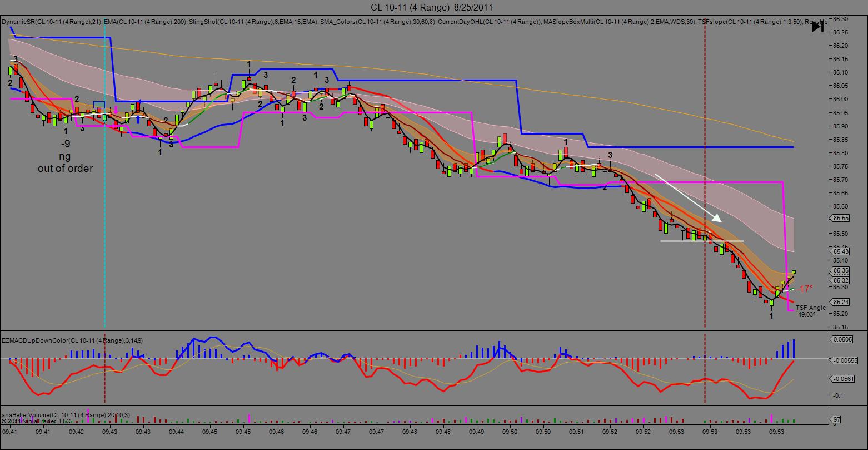The image size is (868, 450).
Task: Select the "out of order" chart note
Action: point(66,168)
